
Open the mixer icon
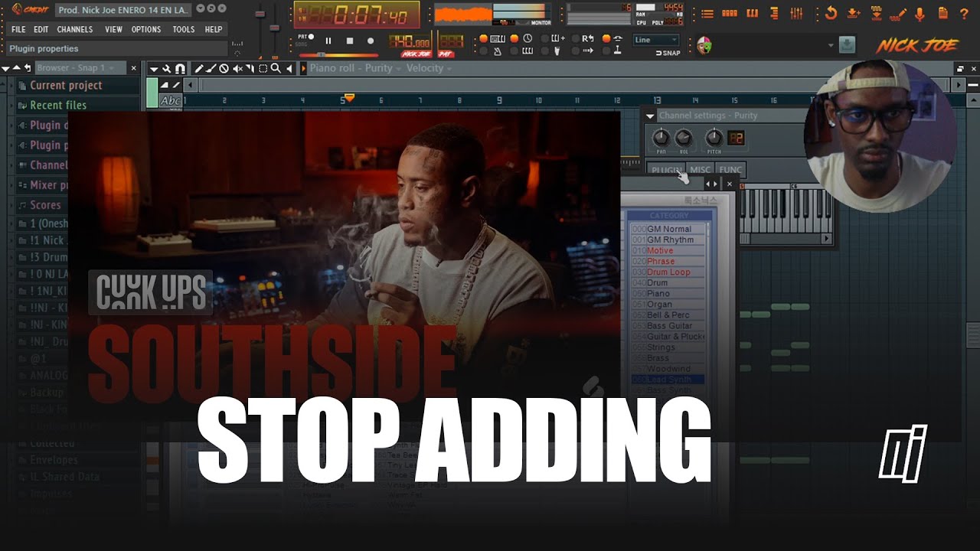[x=796, y=14]
